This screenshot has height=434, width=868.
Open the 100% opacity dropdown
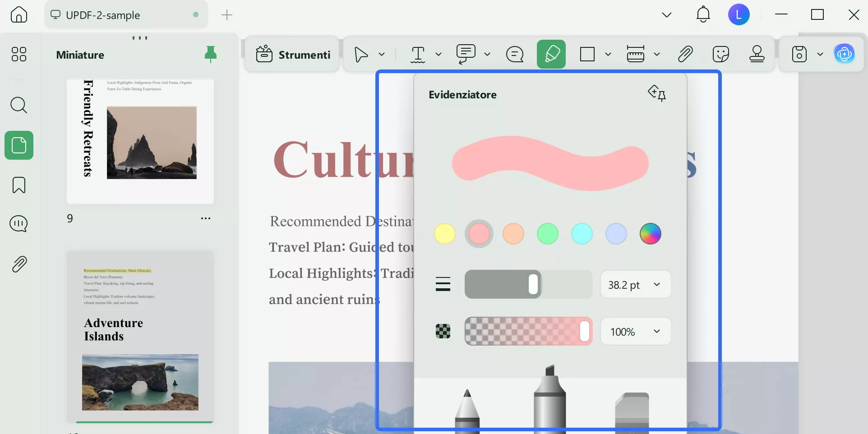pyautogui.click(x=636, y=332)
